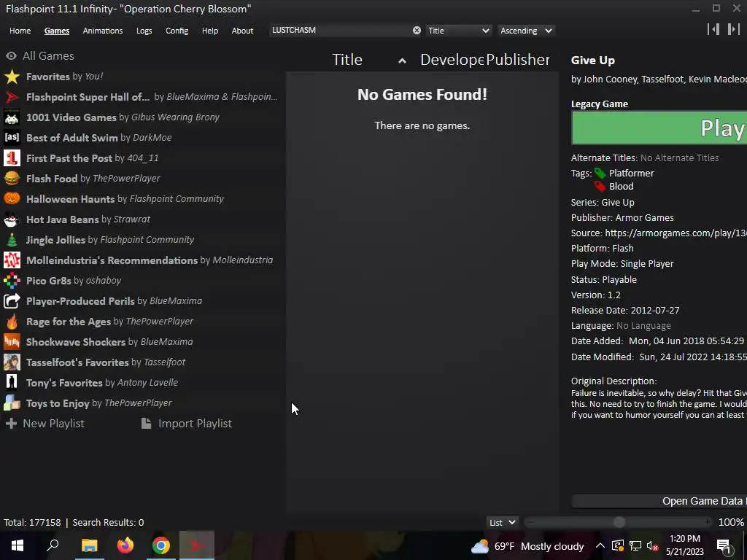The width and height of the screenshot is (747, 560).
Task: Switch to the Games tab
Action: pyautogui.click(x=57, y=31)
